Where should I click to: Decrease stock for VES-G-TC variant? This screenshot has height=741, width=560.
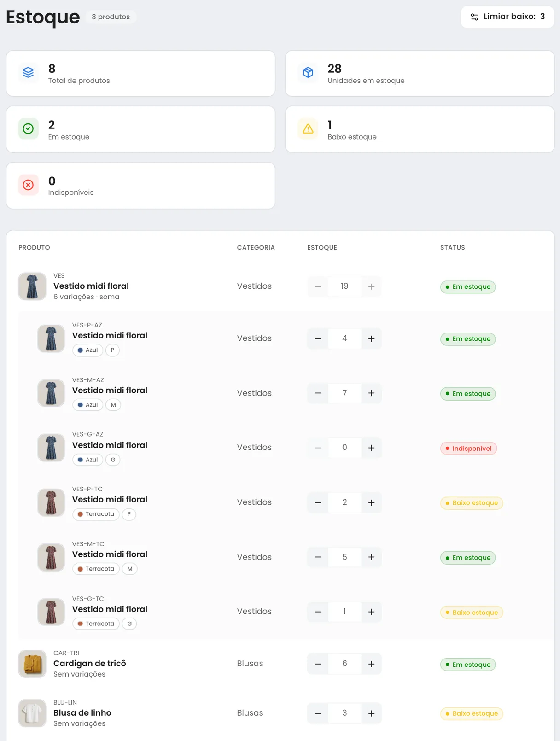(318, 612)
